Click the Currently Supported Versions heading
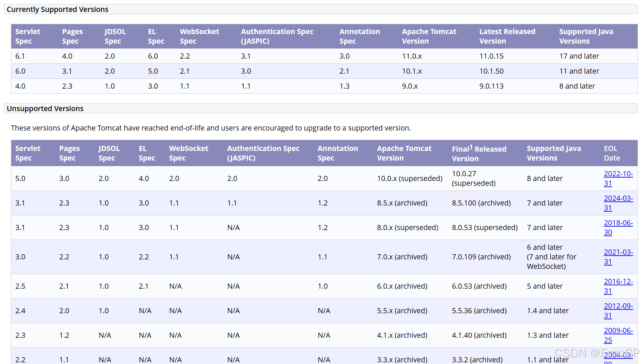The image size is (641, 364). coord(58,10)
